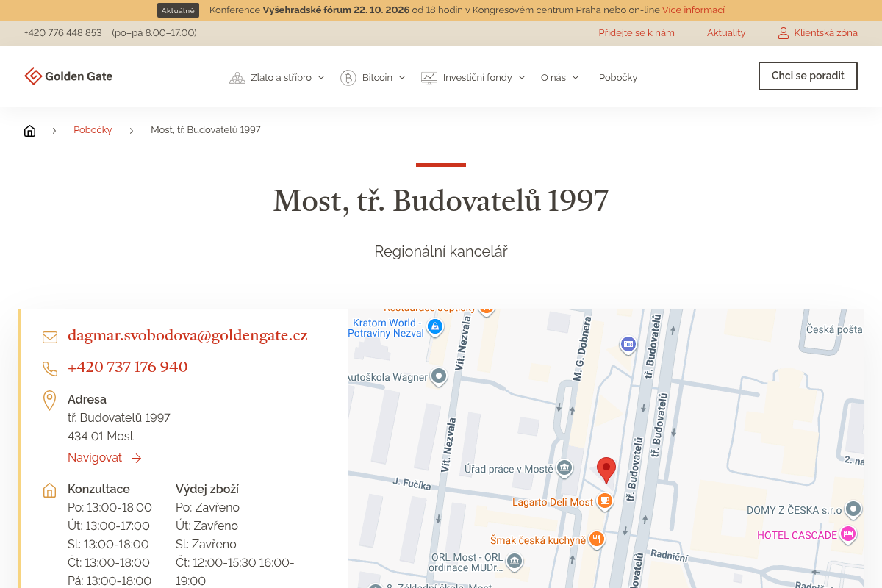Expand the Zlato a stříbro dropdown

[x=277, y=77]
